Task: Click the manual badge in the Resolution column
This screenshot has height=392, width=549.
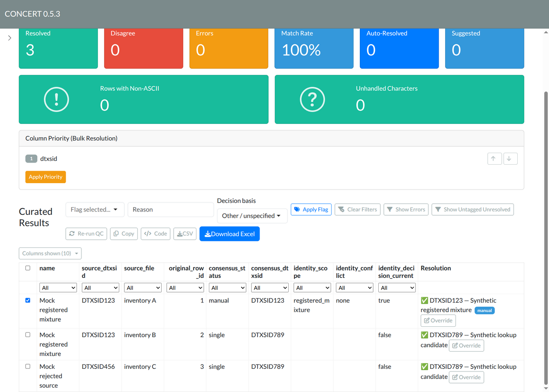Action: tap(485, 311)
